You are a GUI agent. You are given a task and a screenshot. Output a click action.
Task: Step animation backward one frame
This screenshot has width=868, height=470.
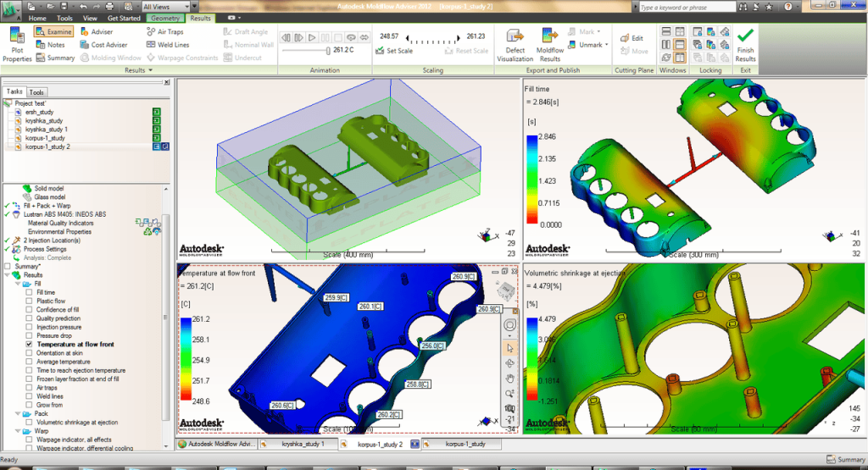286,37
